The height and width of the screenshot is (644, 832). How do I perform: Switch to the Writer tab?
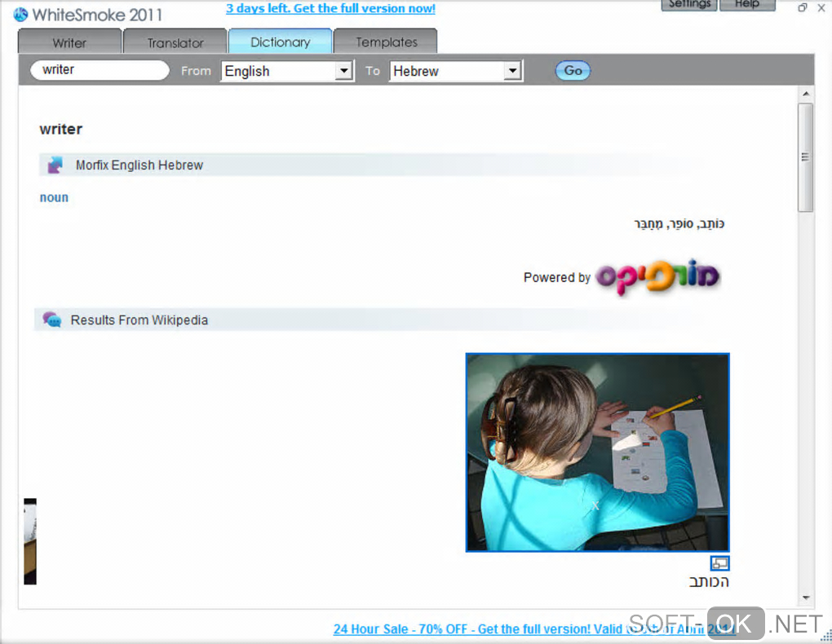(x=69, y=42)
